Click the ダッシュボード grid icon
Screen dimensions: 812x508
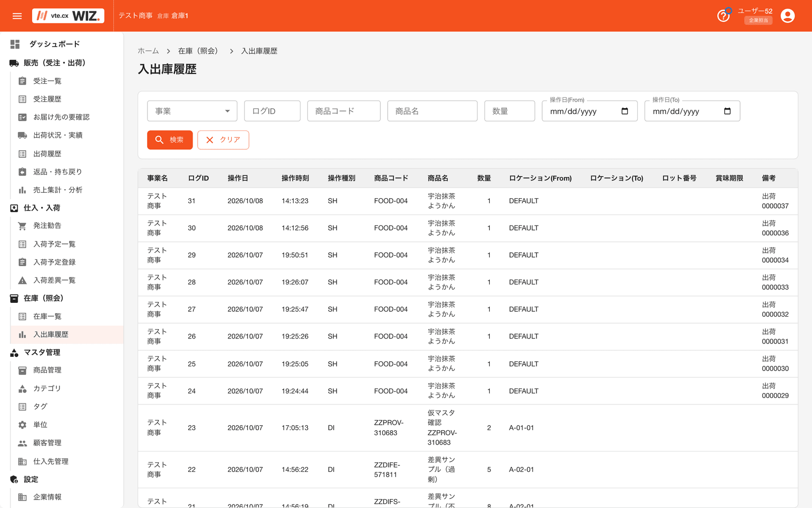tap(15, 44)
